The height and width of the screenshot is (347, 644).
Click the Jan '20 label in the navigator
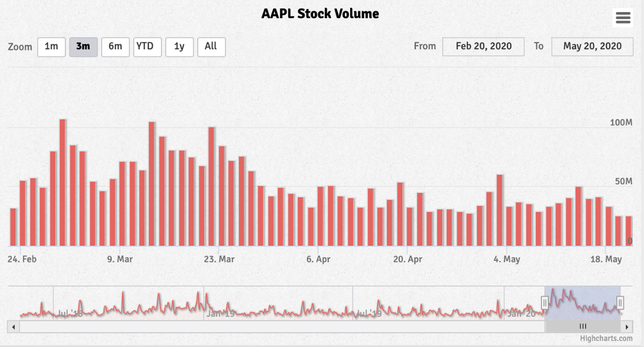coord(522,314)
